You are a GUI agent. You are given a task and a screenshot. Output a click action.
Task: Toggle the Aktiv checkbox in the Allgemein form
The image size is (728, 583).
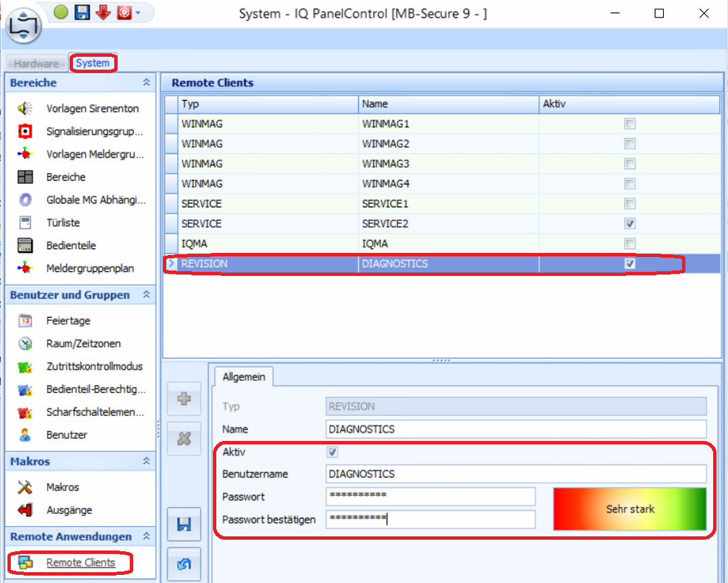coord(332,452)
